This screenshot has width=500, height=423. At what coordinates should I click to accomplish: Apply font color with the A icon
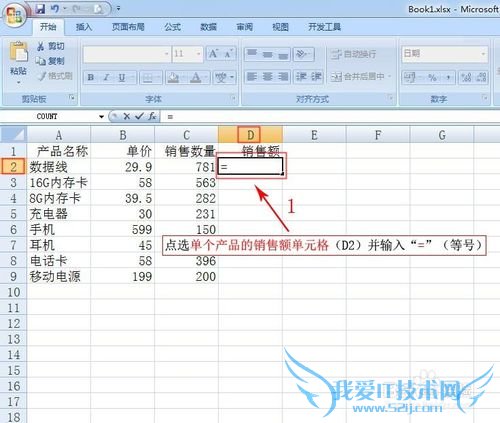[x=196, y=78]
